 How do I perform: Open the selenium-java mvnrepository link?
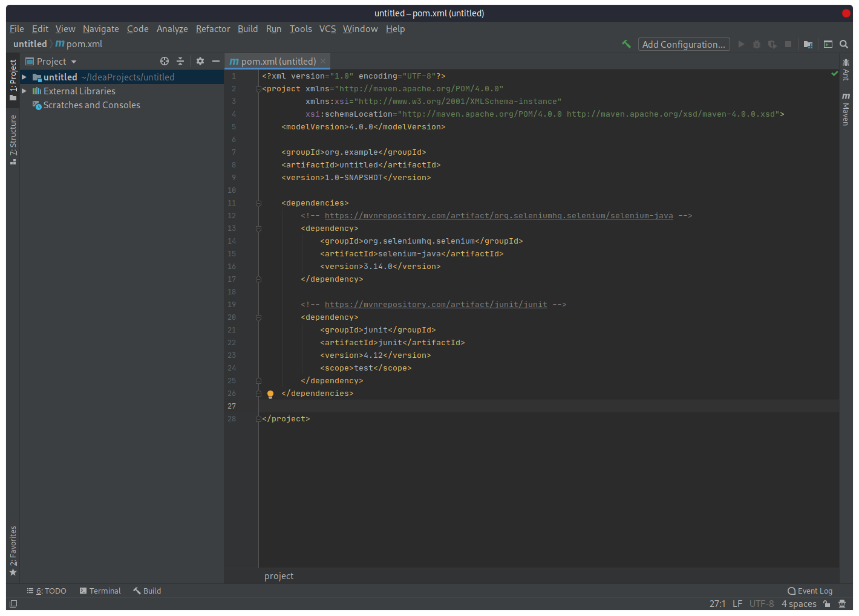point(498,216)
